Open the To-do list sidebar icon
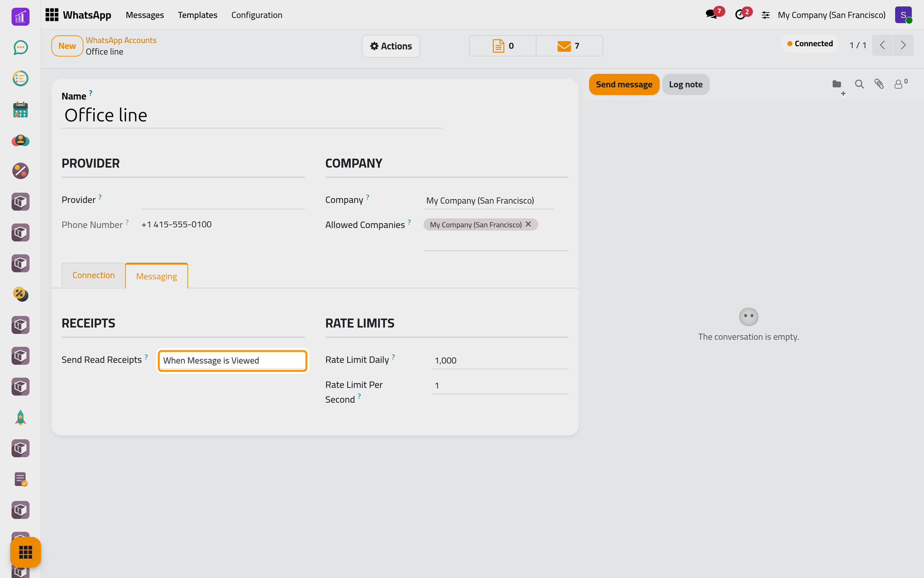This screenshot has width=924, height=578. [x=20, y=78]
